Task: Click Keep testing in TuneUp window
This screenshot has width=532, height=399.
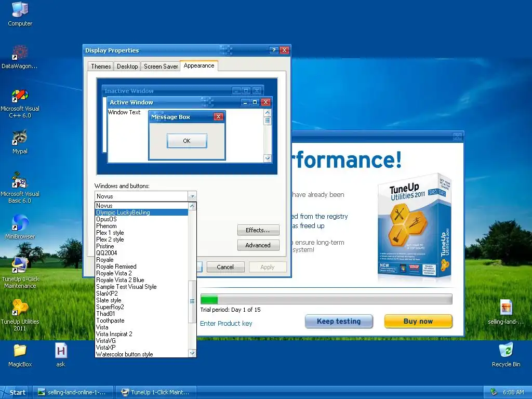Action: pyautogui.click(x=339, y=321)
